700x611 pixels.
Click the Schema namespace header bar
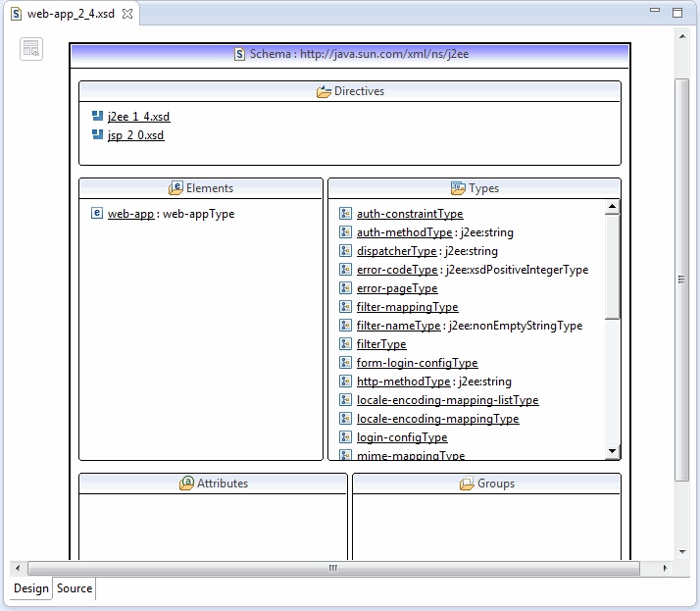point(350,56)
